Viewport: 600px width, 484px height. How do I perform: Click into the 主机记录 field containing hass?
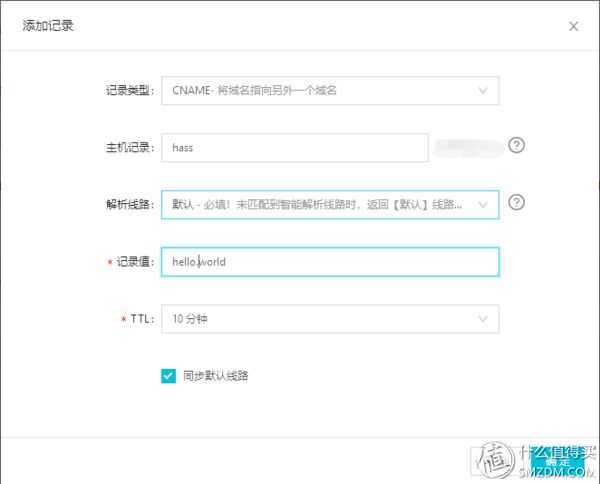(x=295, y=148)
